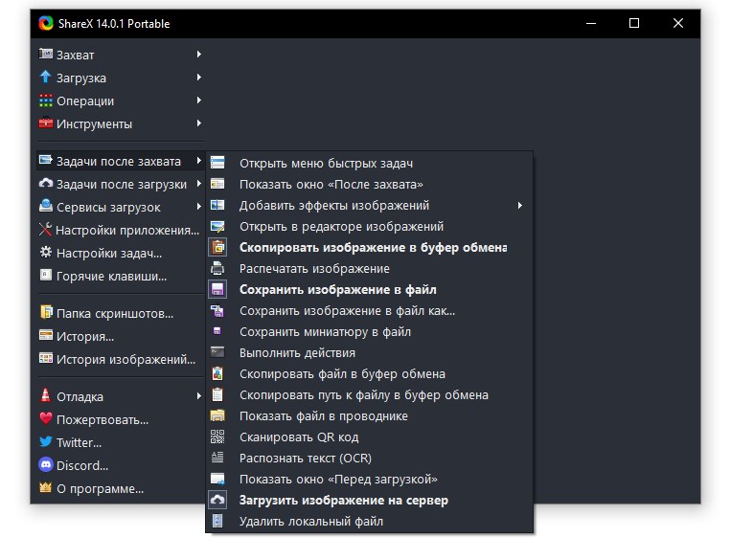
Task: Click the icon beside Открыть меню быстрых задач
Action: (217, 163)
